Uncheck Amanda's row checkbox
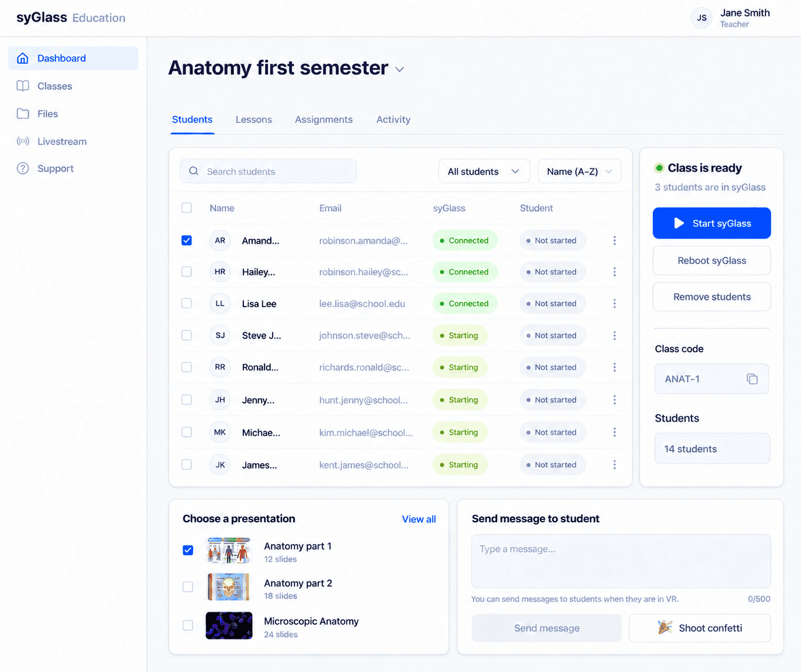 point(187,240)
